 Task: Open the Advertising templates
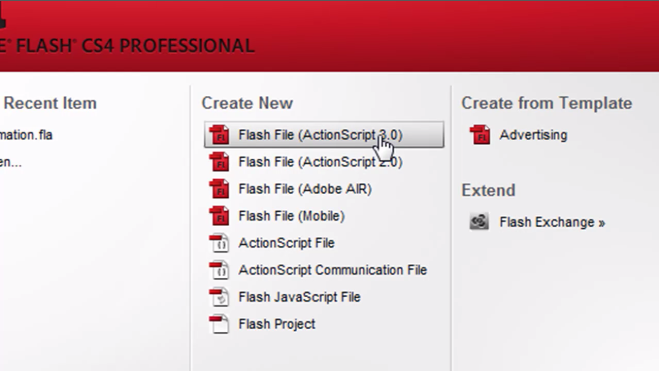click(x=533, y=135)
